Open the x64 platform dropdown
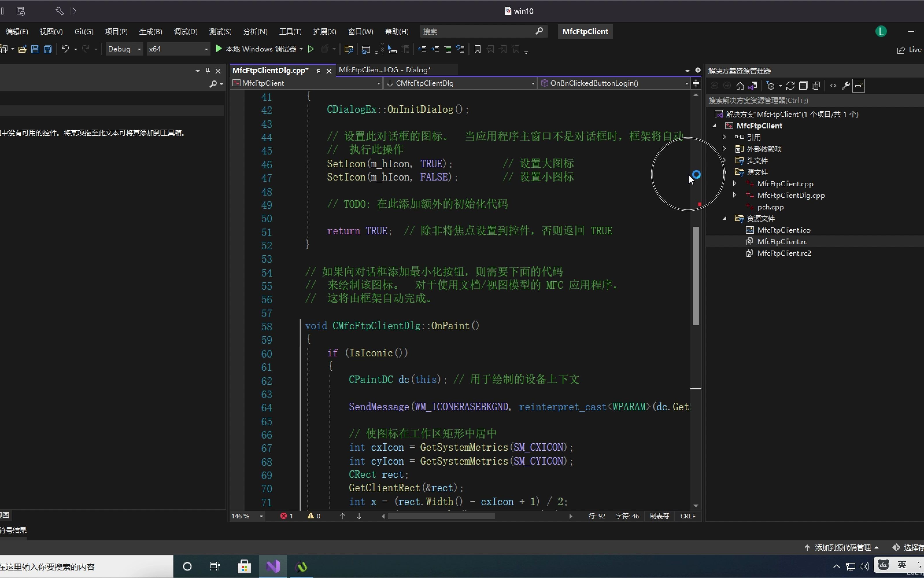The height and width of the screenshot is (578, 924). 179,49
